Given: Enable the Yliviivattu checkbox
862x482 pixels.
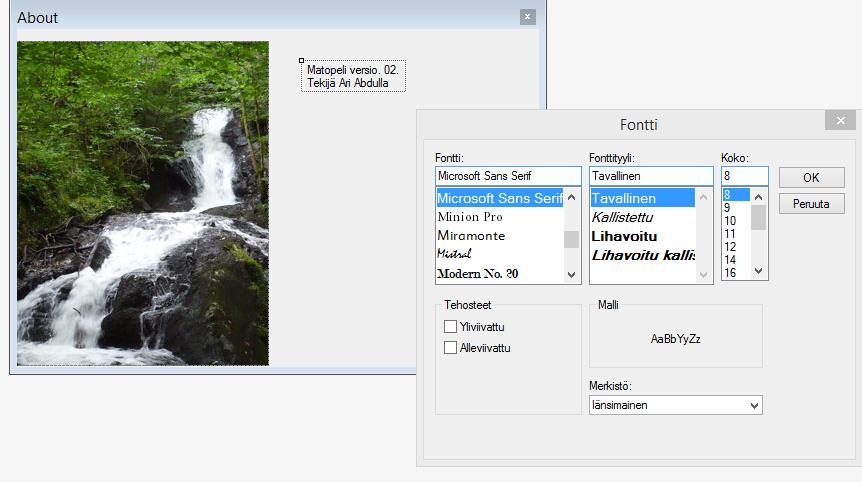Looking at the screenshot, I should 450,326.
